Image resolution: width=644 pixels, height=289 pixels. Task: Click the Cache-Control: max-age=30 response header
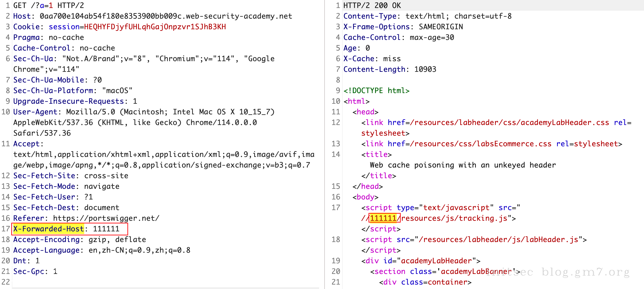[x=398, y=37]
